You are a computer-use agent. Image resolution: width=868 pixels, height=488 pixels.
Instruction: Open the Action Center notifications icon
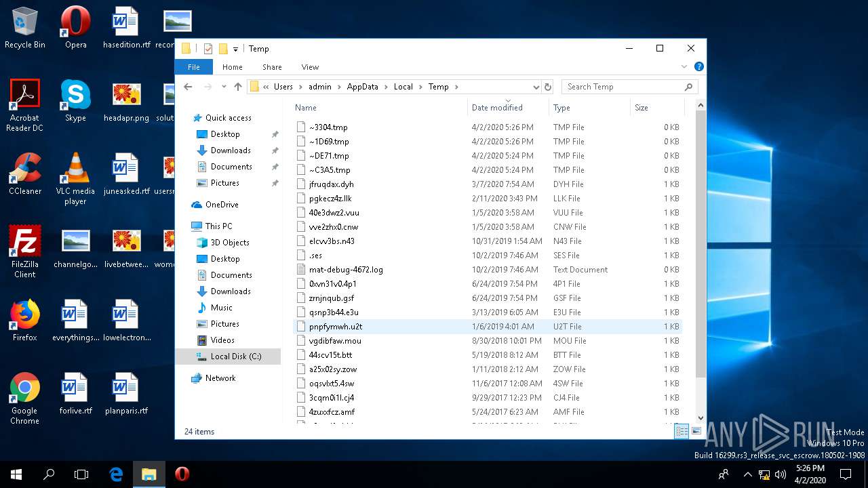pos(846,474)
